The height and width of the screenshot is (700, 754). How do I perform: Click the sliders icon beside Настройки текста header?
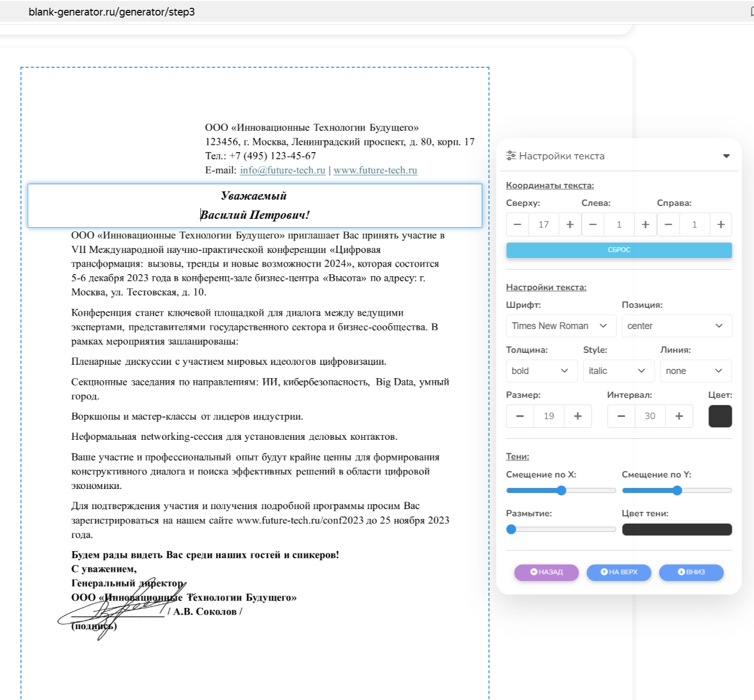(511, 155)
